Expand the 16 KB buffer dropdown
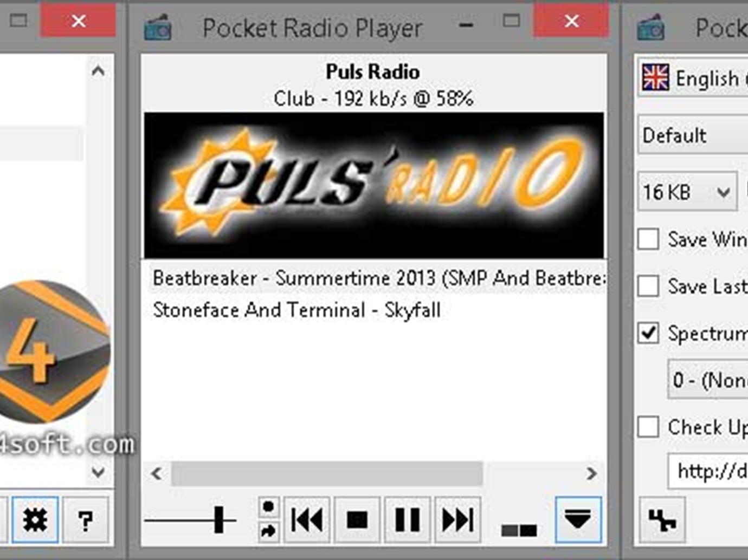This screenshot has height=560, width=748. click(x=687, y=192)
